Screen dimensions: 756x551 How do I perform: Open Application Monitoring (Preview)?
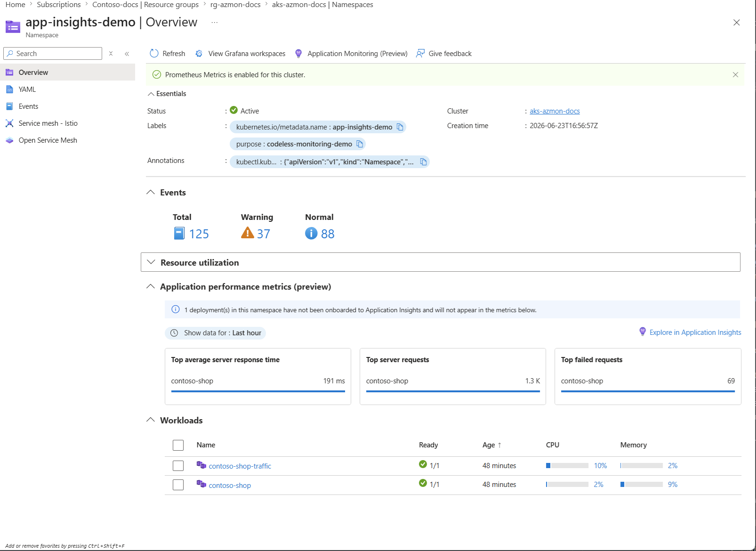coord(351,54)
